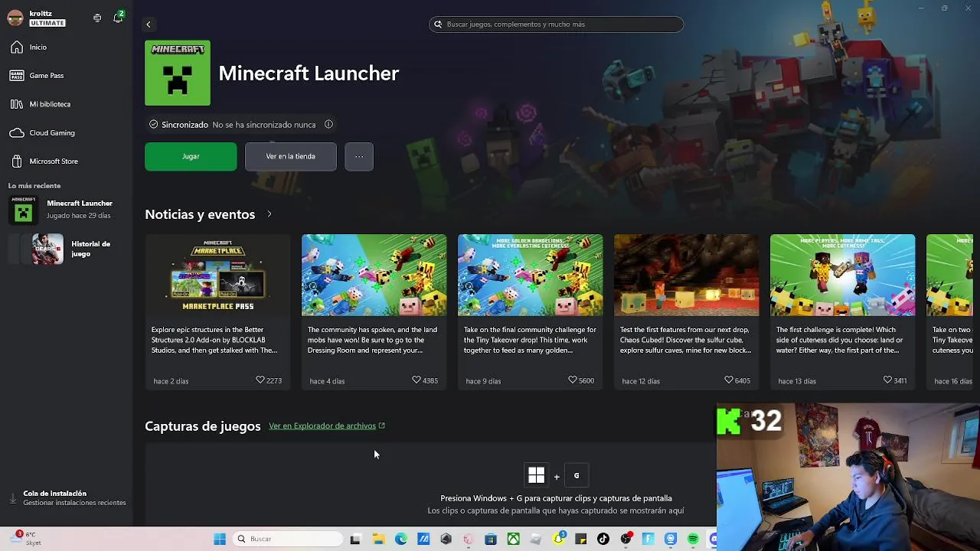The image size is (980, 551).
Task: Click the Capturas de juegos heading
Action: coord(203,426)
